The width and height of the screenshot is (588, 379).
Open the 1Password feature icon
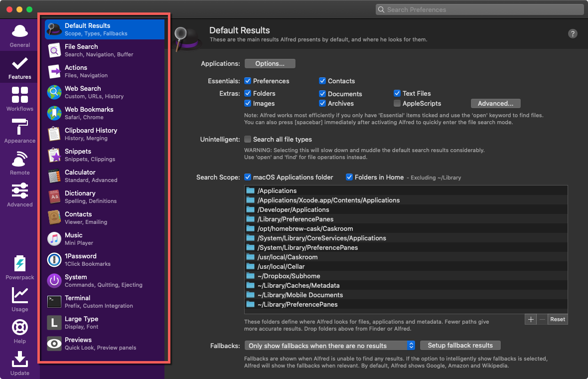[54, 260]
